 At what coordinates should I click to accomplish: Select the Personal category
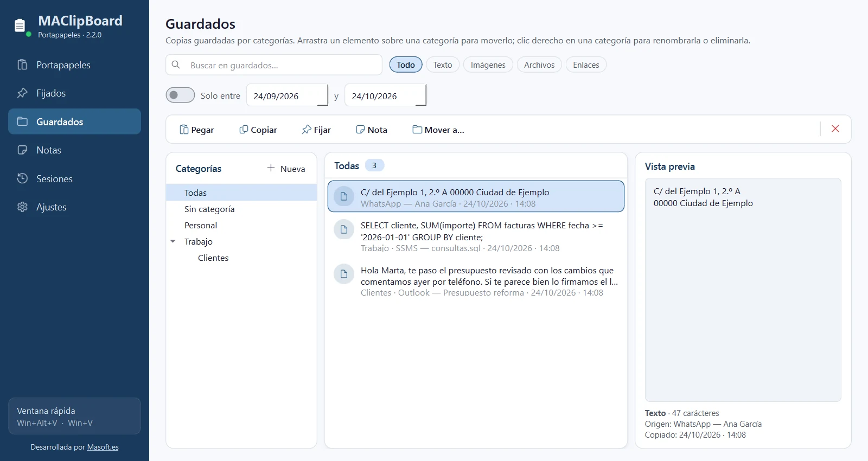(241, 225)
